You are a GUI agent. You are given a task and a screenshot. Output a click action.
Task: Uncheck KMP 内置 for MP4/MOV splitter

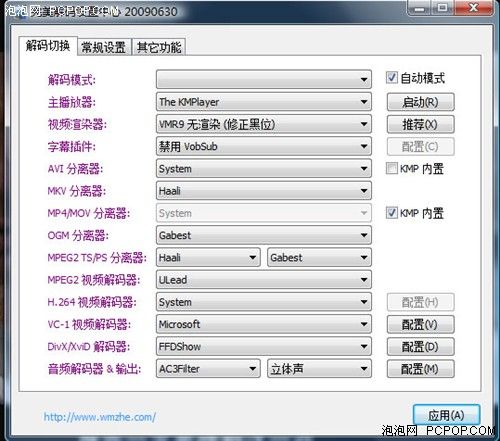point(392,213)
